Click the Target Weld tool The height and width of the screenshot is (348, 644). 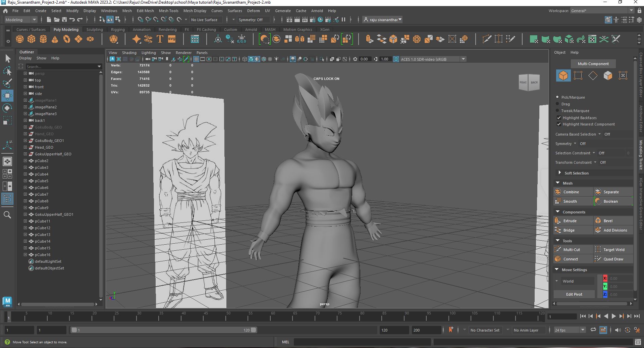click(x=613, y=249)
